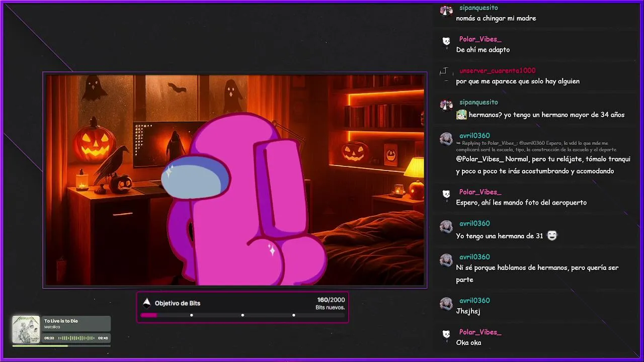Click username avril0360 above 'Jhsjhsj'
Screen dimensions: 644x362
(474, 300)
